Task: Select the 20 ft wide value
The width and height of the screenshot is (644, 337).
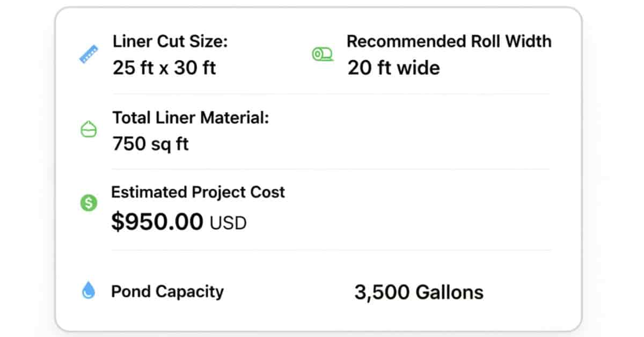Action: click(x=393, y=68)
